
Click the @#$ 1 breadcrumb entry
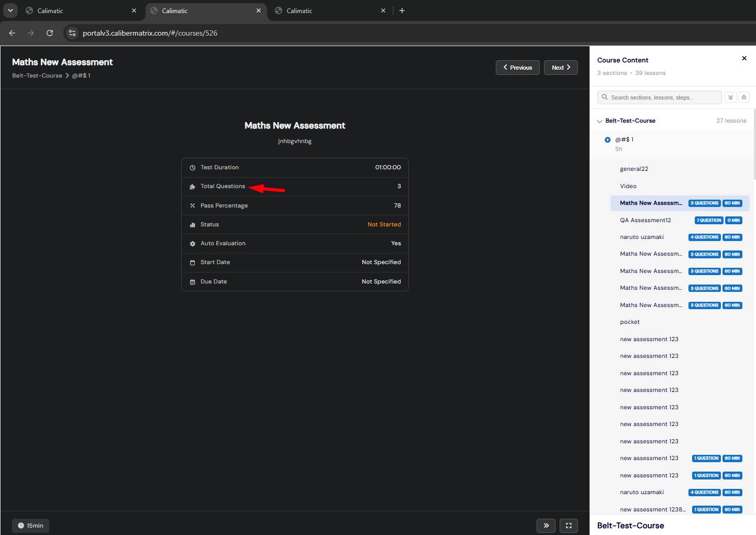click(x=81, y=75)
